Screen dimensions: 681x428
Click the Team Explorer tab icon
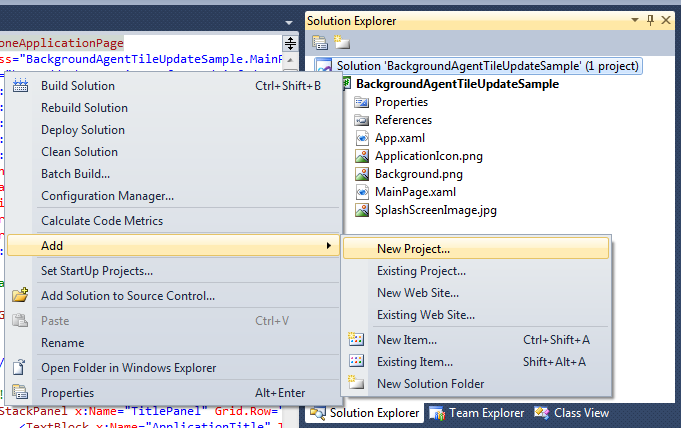pos(437,413)
